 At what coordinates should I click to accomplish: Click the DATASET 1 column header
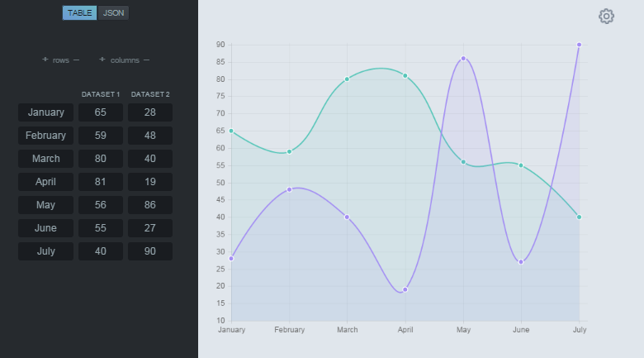coord(101,94)
